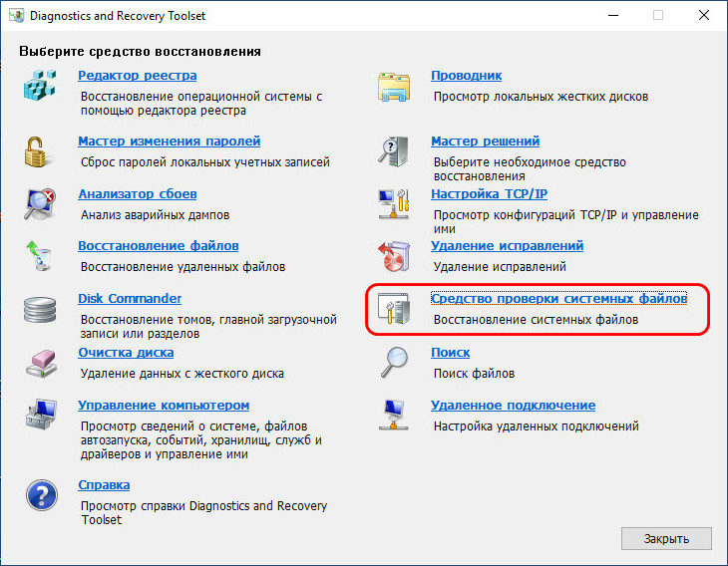Image resolution: width=728 pixels, height=566 pixels.
Task: Click the pink eraser Disk Wipe icon
Action: click(41, 364)
